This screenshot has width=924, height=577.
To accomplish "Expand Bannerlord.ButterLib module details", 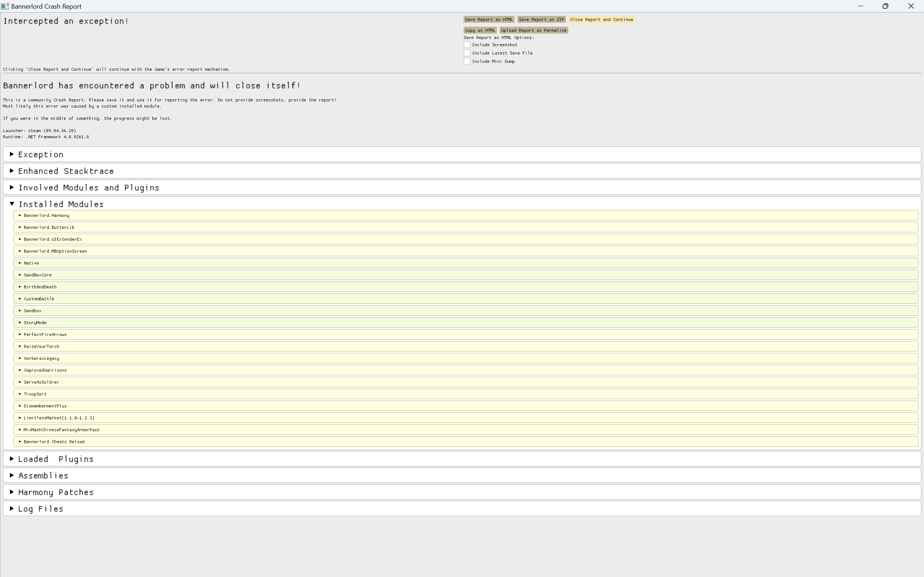I will coord(466,227).
